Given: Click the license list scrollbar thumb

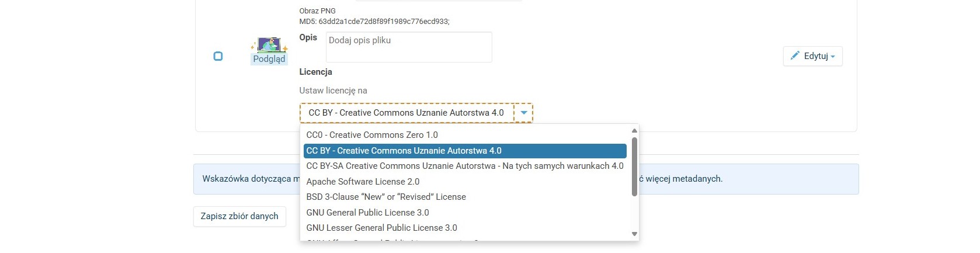Looking at the screenshot, I should click(x=634, y=167).
